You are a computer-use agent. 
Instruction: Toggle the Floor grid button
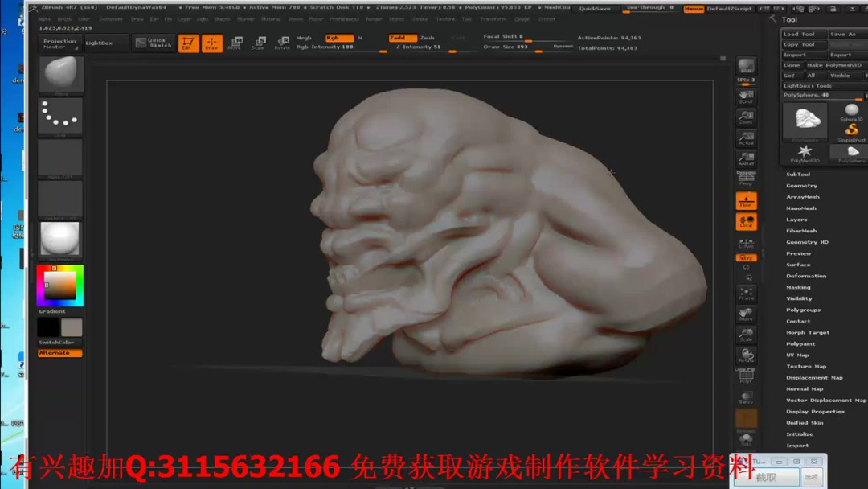pos(746,203)
